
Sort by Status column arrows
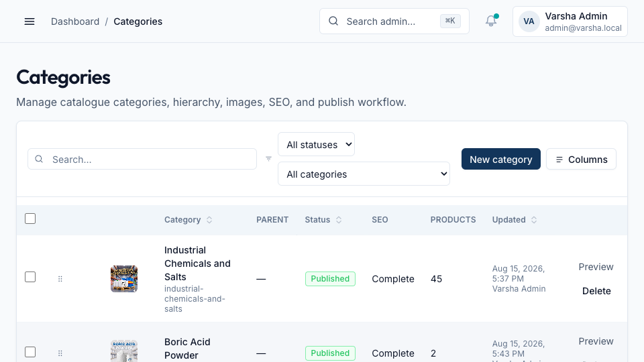click(339, 220)
